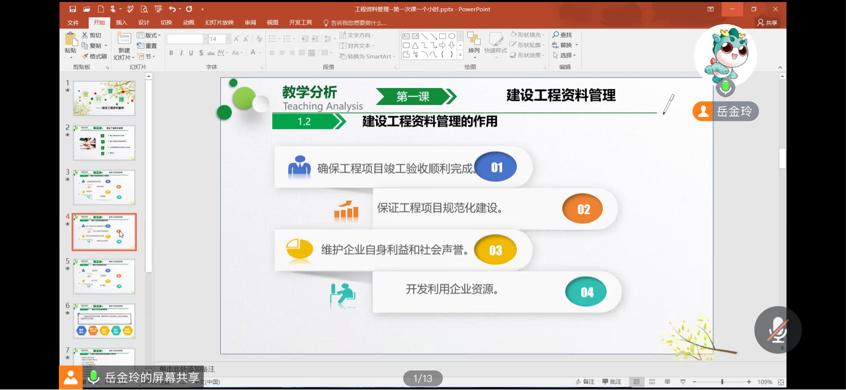846x390 pixels.
Task: Click the teal 04 oval on the slide
Action: [x=586, y=292]
